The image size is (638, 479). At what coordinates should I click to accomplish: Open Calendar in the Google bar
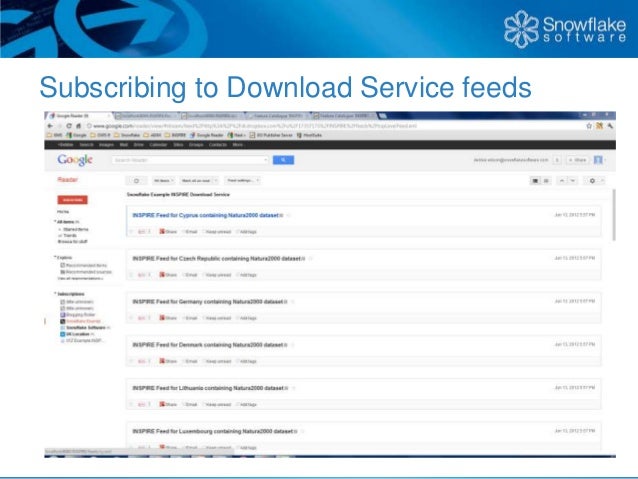click(x=159, y=144)
